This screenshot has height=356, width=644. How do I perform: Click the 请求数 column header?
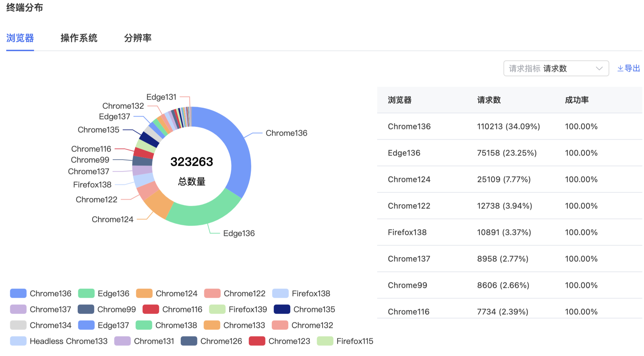click(x=489, y=100)
